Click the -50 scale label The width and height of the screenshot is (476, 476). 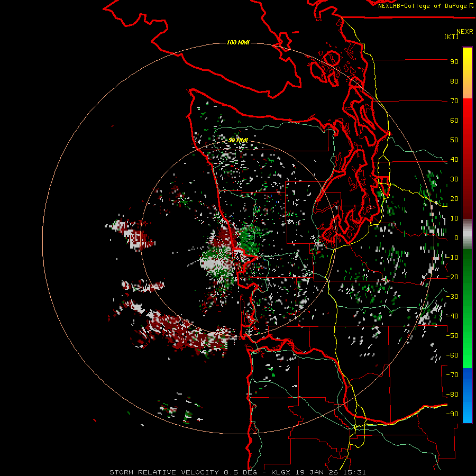tap(452, 336)
